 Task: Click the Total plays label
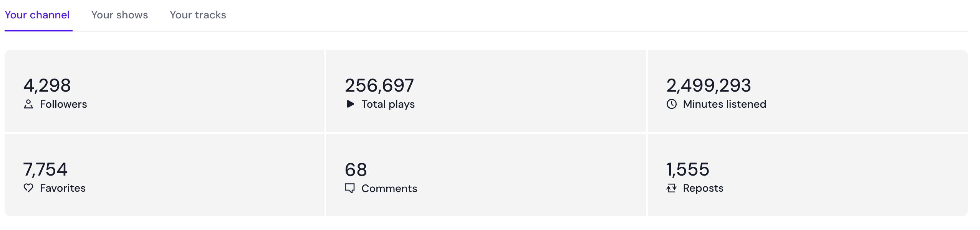[388, 104]
